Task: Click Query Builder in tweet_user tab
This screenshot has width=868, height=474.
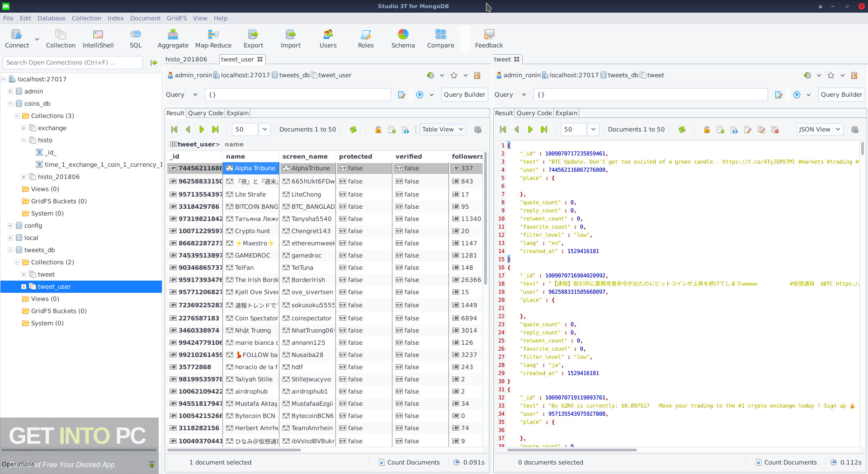Action: pos(464,95)
